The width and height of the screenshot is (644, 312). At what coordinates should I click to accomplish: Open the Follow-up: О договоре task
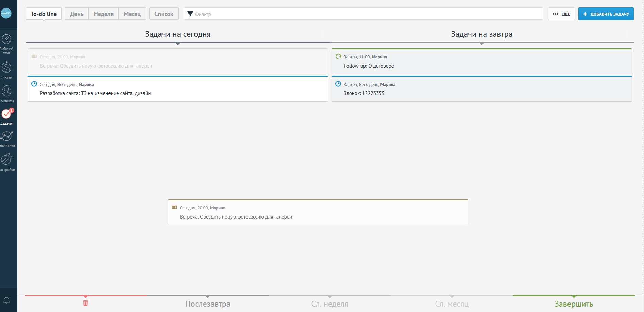click(482, 62)
